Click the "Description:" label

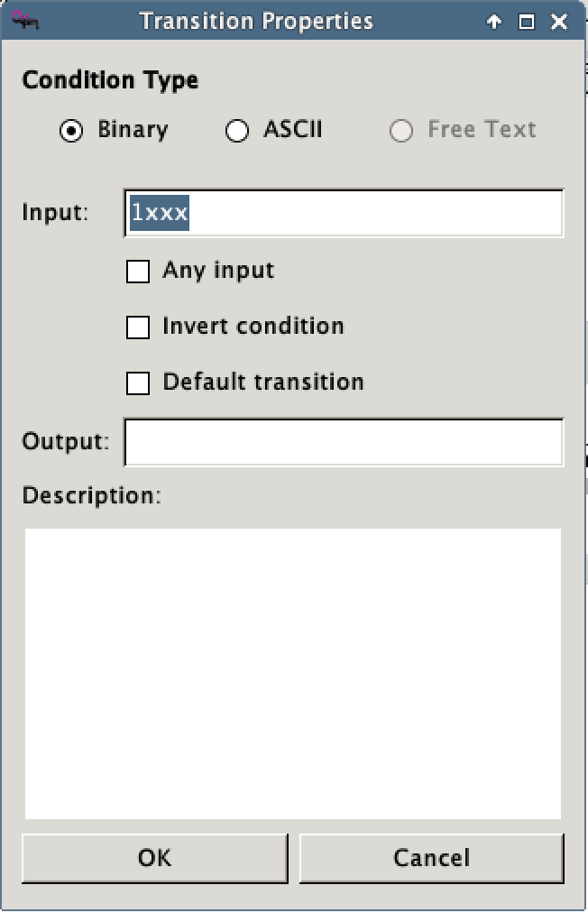(x=91, y=496)
